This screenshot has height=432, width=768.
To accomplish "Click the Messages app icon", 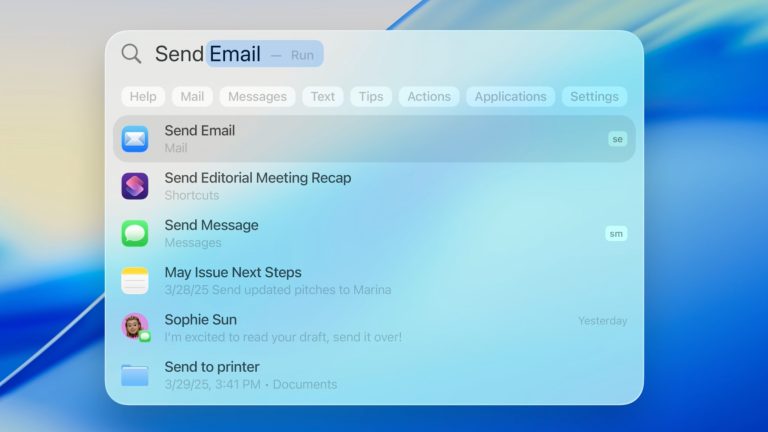I will tap(135, 233).
